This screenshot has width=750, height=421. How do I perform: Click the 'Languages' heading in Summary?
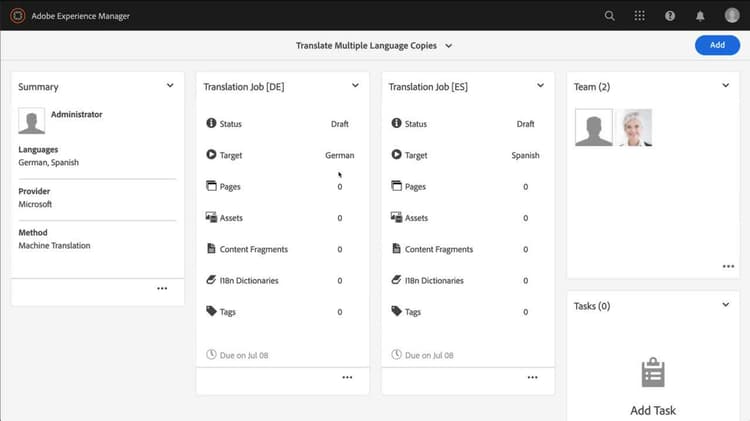point(38,150)
